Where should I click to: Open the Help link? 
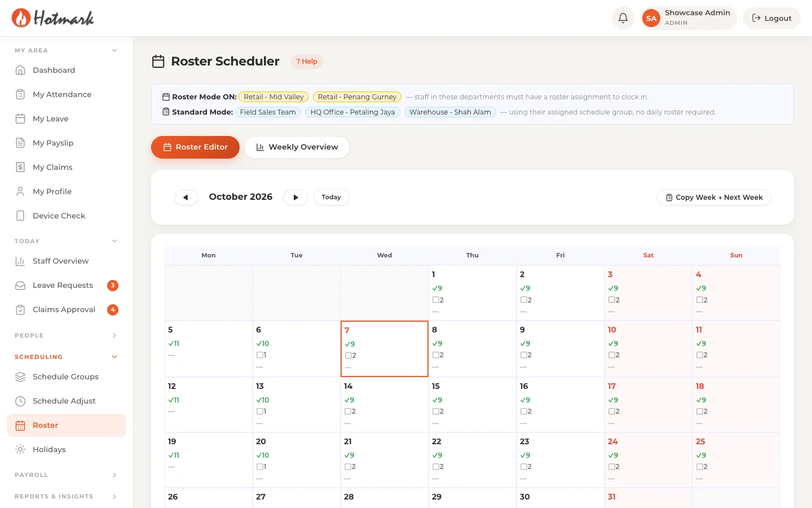[307, 62]
